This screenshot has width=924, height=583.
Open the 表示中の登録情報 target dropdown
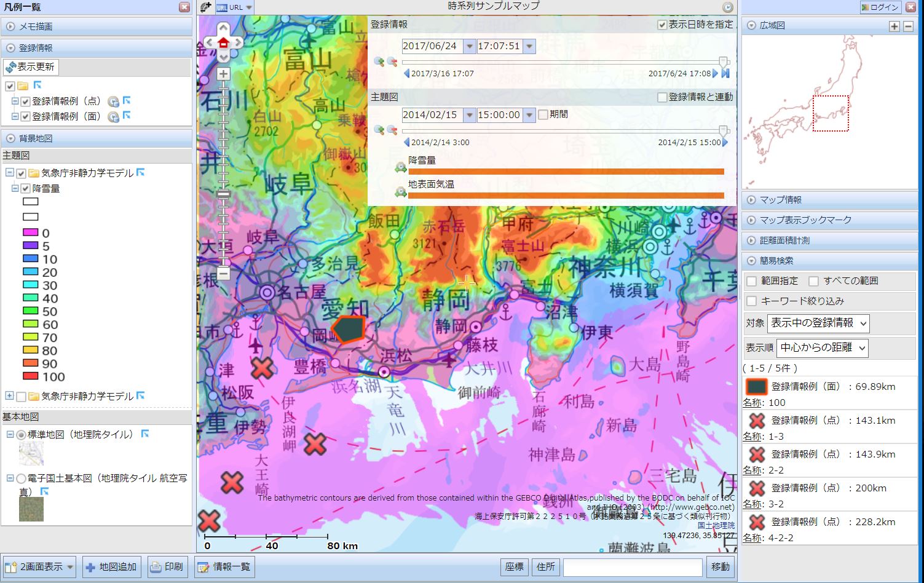(818, 323)
